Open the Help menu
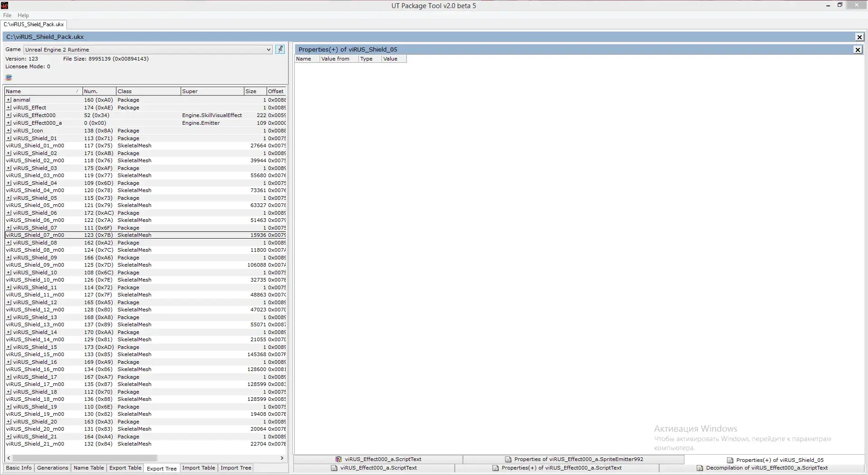This screenshot has width=868, height=475. pos(23,15)
